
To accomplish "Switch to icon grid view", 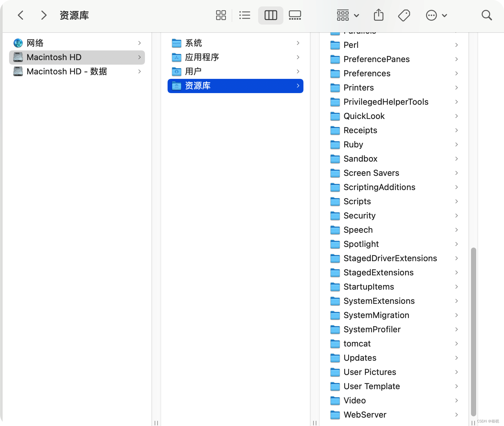I will [x=221, y=15].
